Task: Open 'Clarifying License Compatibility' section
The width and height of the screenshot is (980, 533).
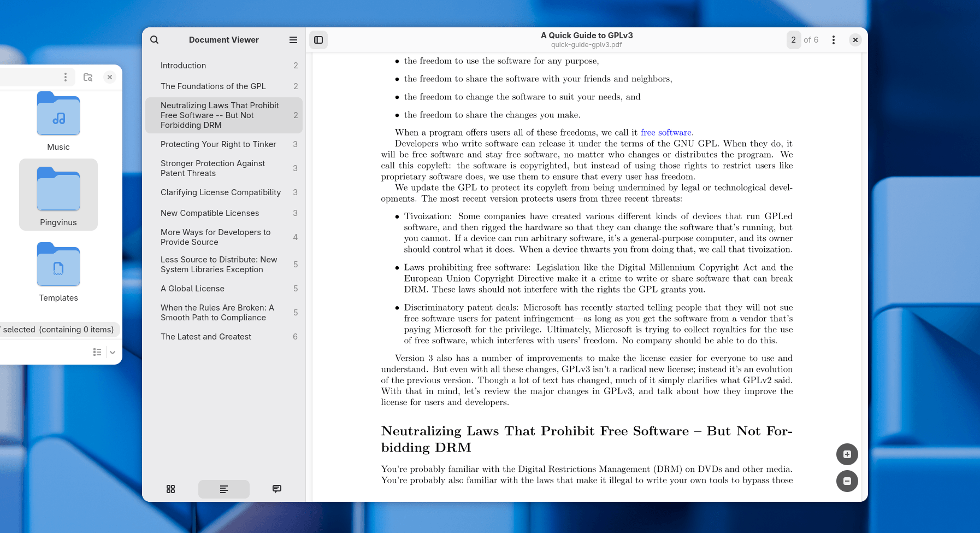Action: [221, 192]
